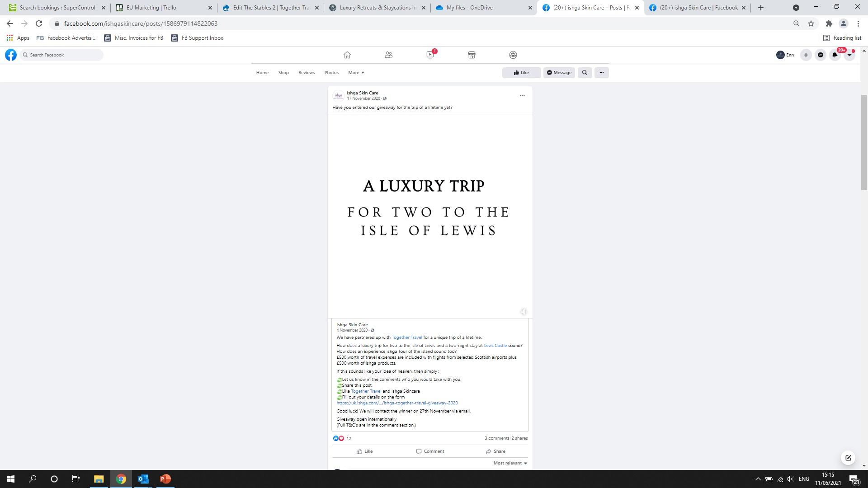Click the browser vertical scrollbar
Viewport: 868px width, 488px height.
pos(864,142)
